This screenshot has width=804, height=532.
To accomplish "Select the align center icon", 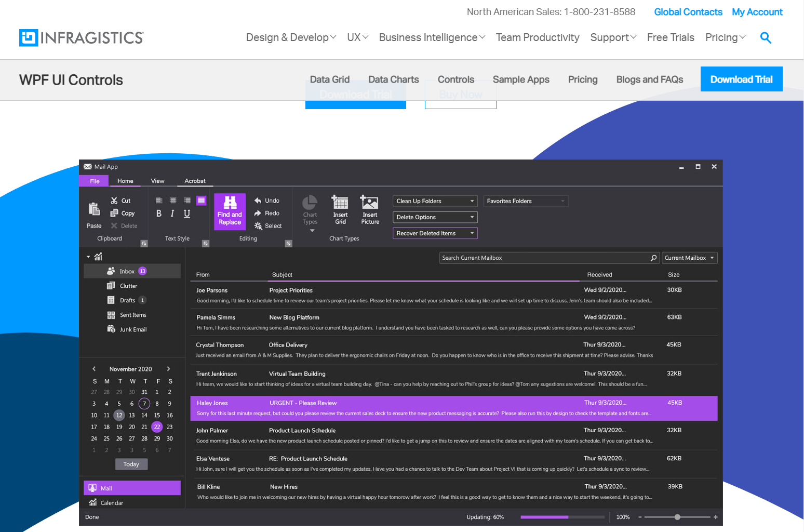I will [x=173, y=201].
